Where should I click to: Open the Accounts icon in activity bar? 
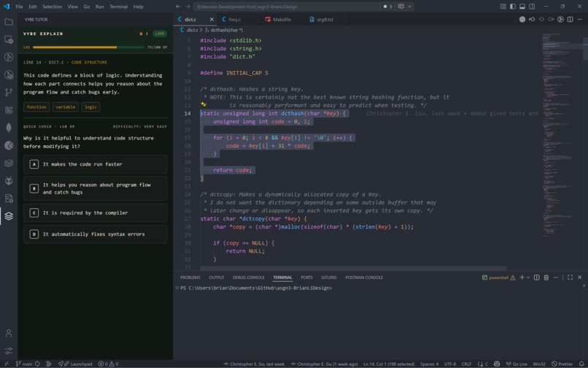tap(9, 333)
